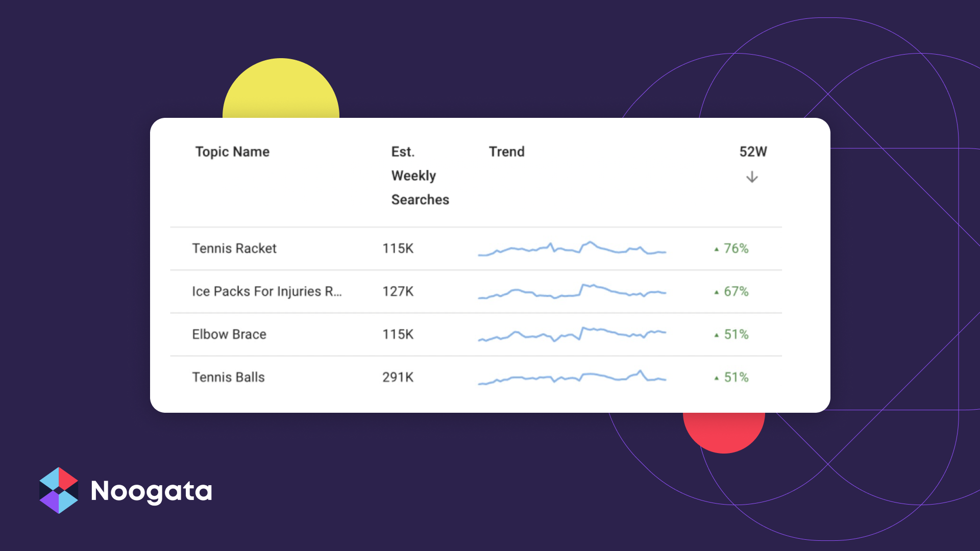Click the Noogata wordmark text
The height and width of the screenshot is (551, 980).
[x=151, y=491]
